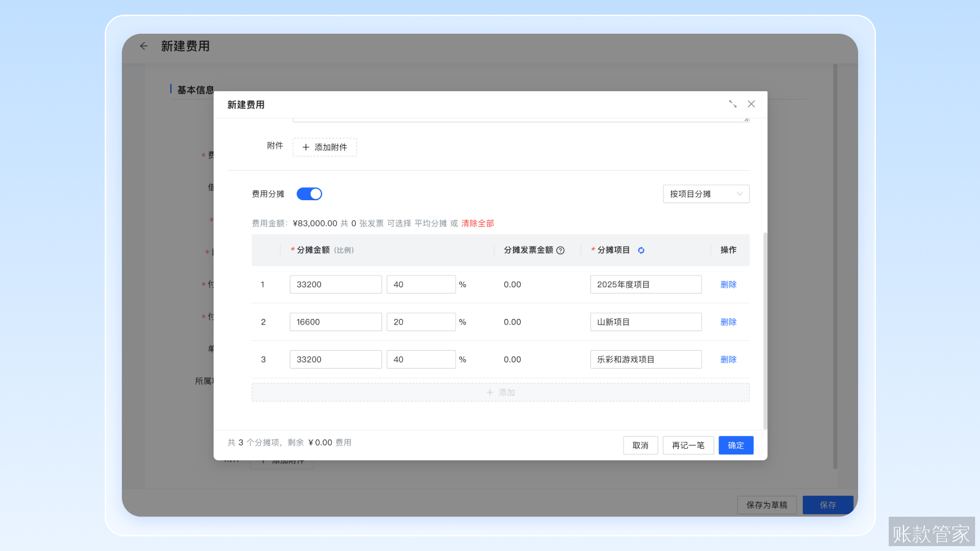Click the plus icon in 添加附件 button

click(x=306, y=147)
